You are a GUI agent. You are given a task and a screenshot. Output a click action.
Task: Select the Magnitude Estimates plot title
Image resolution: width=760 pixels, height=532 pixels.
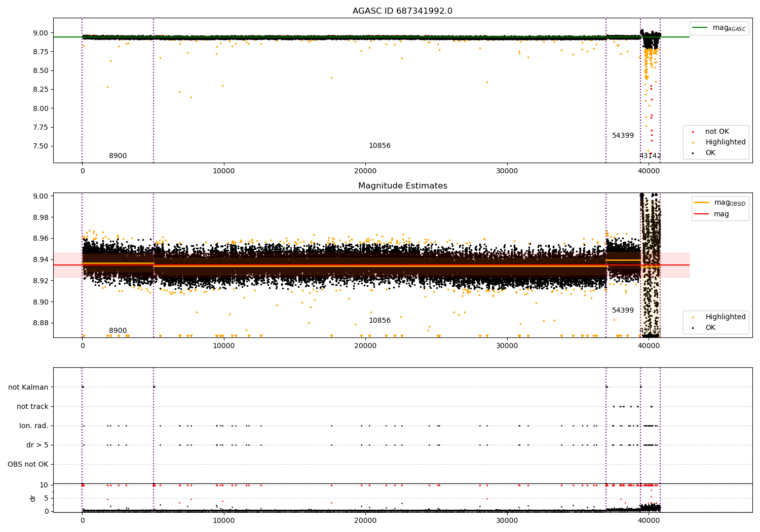pos(402,186)
